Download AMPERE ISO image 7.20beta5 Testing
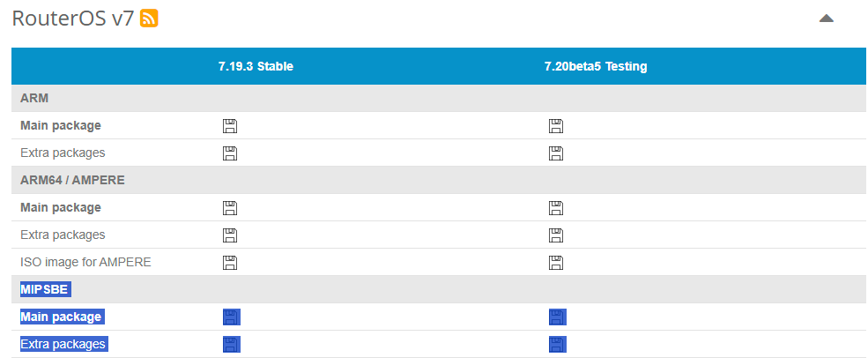The image size is (868, 358). 556,263
